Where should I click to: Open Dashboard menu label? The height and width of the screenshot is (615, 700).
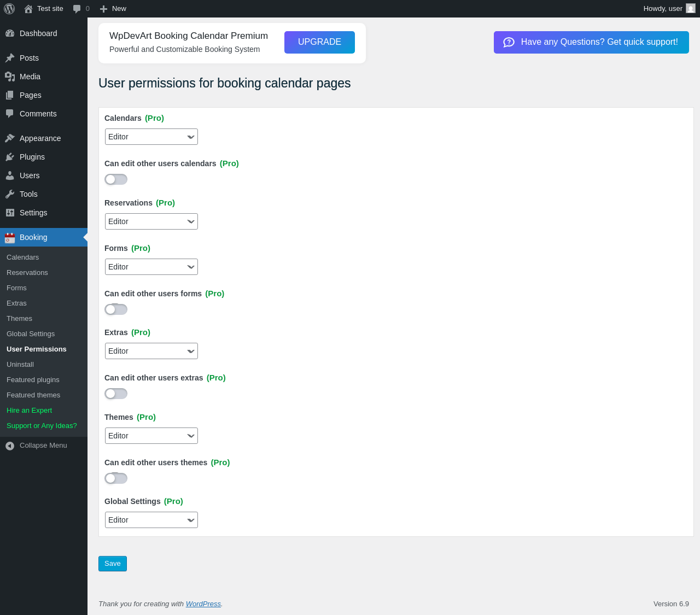click(38, 33)
